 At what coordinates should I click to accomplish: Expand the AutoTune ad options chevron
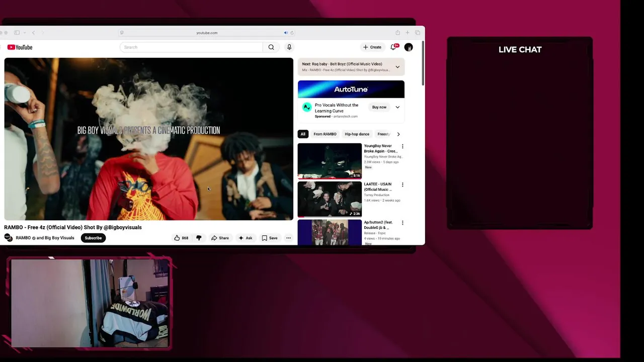397,107
